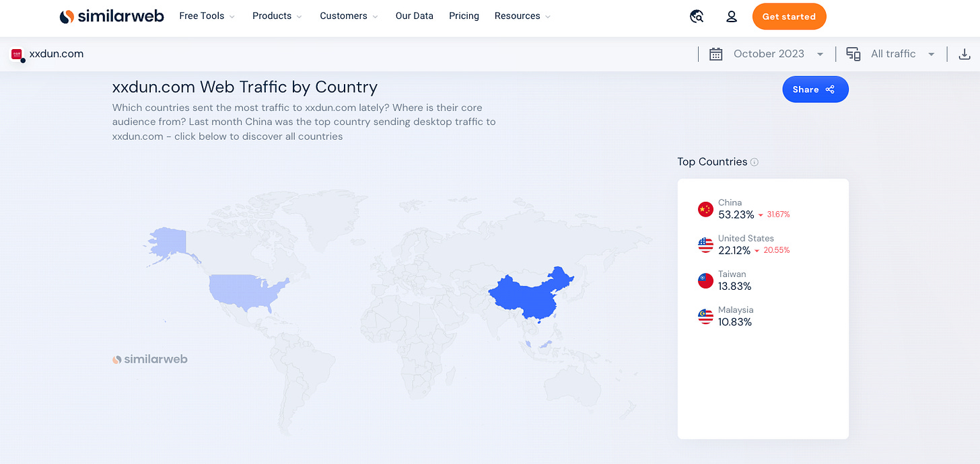980x464 pixels.
Task: Click the Taiwan flag icon
Action: click(x=705, y=280)
